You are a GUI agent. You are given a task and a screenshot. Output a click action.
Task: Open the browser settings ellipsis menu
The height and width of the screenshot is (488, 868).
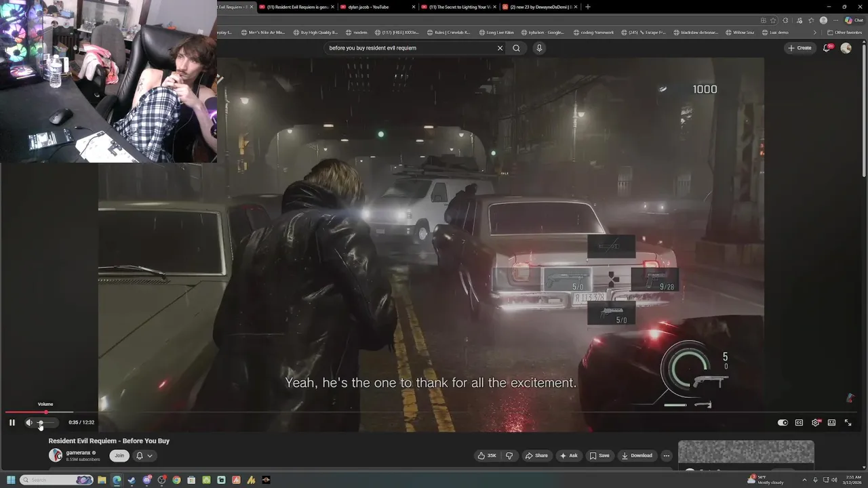coord(835,20)
